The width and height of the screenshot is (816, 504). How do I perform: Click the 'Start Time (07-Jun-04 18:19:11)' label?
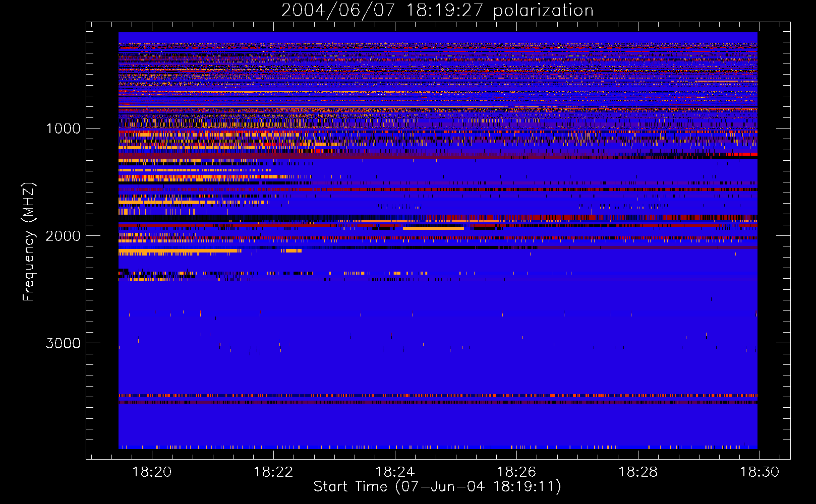pyautogui.click(x=437, y=487)
